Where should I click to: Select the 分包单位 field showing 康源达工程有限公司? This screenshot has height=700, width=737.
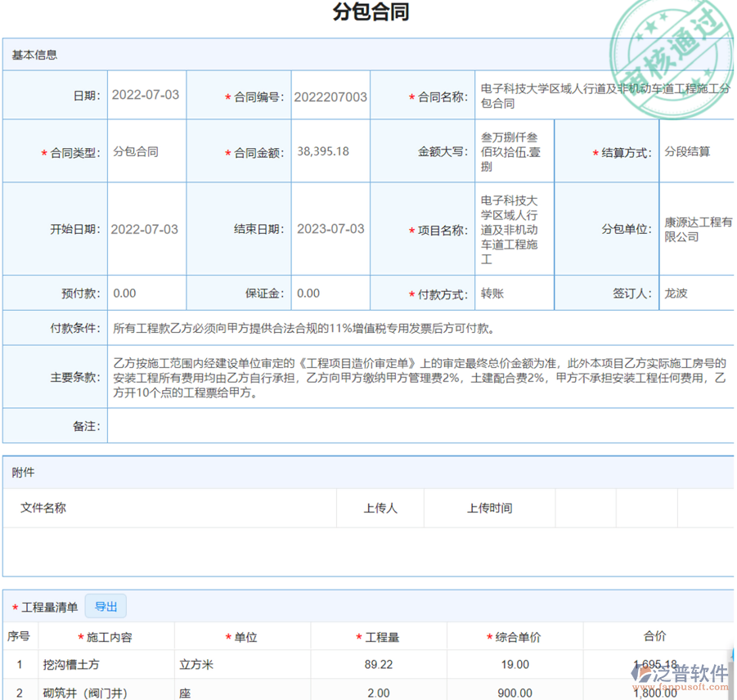point(695,229)
